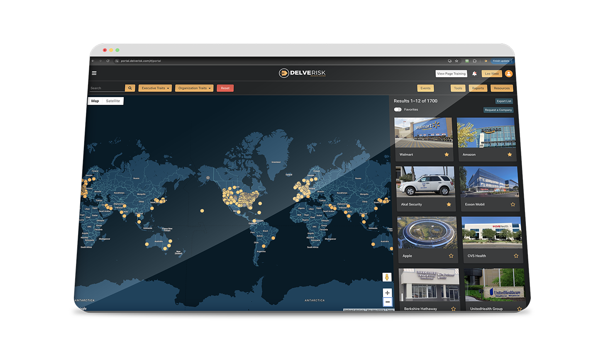This screenshot has height=364, width=603.
Task: Open notifications via the bell icon
Action: [474, 73]
